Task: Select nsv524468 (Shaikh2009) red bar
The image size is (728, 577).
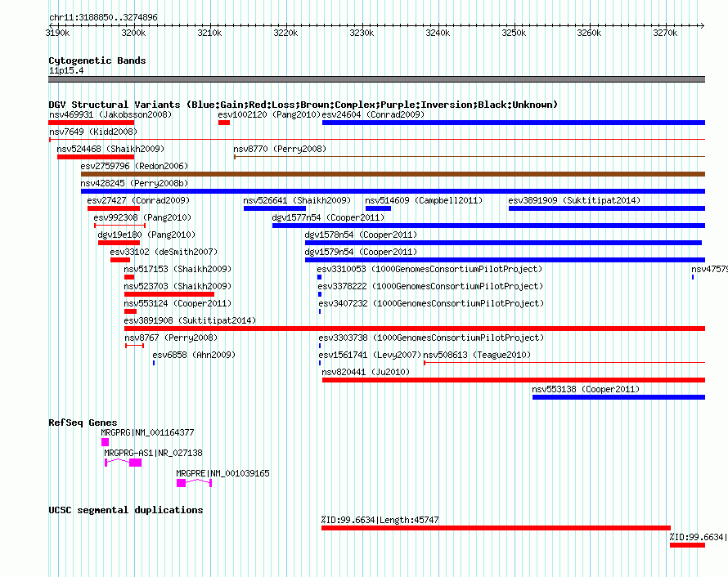Action: [96, 157]
